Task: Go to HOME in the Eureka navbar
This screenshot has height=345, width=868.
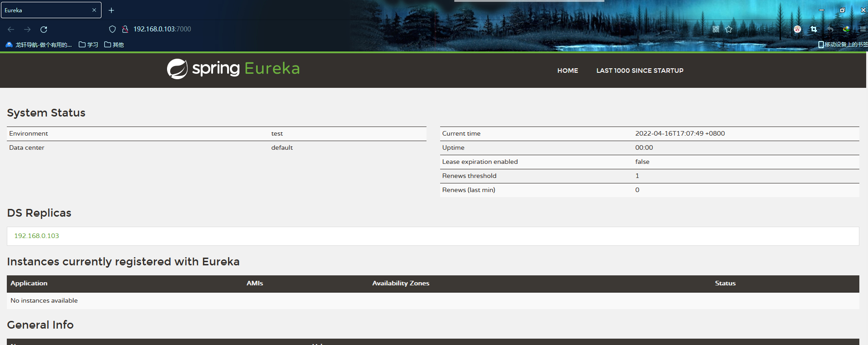Action: (568, 71)
